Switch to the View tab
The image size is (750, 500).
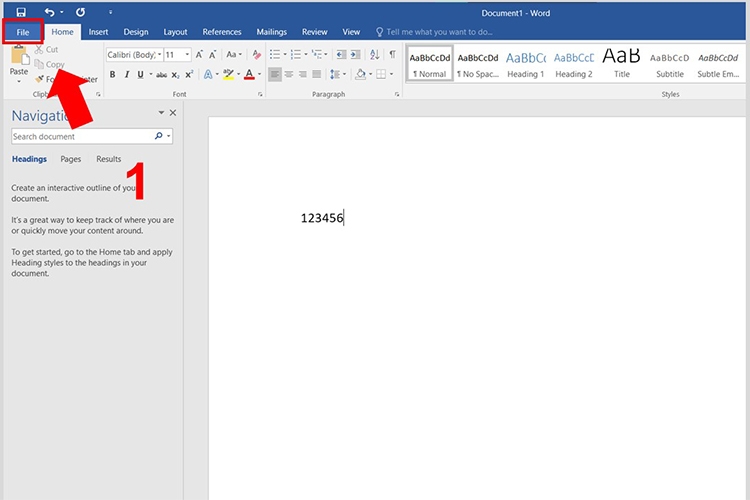point(351,32)
